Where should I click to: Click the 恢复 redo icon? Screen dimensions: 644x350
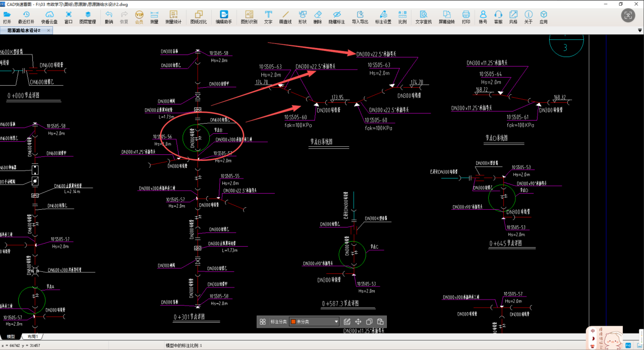[x=124, y=18]
